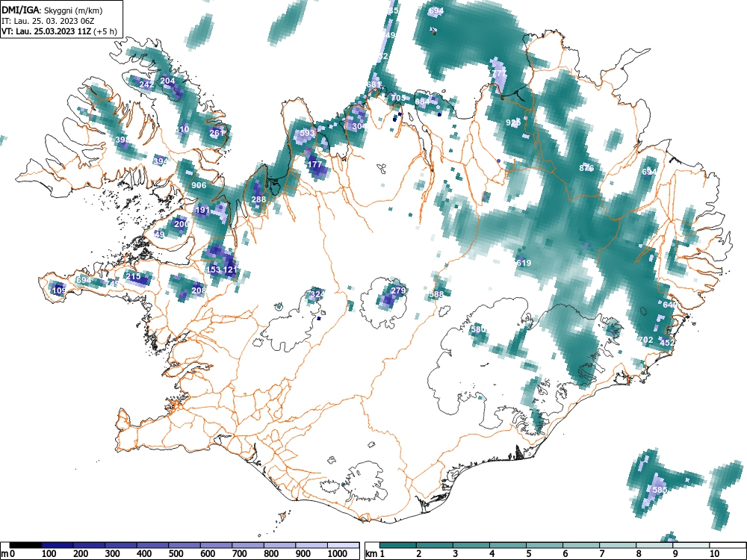Click the 681 visibility value
The height and width of the screenshot is (560, 747).
point(374,84)
